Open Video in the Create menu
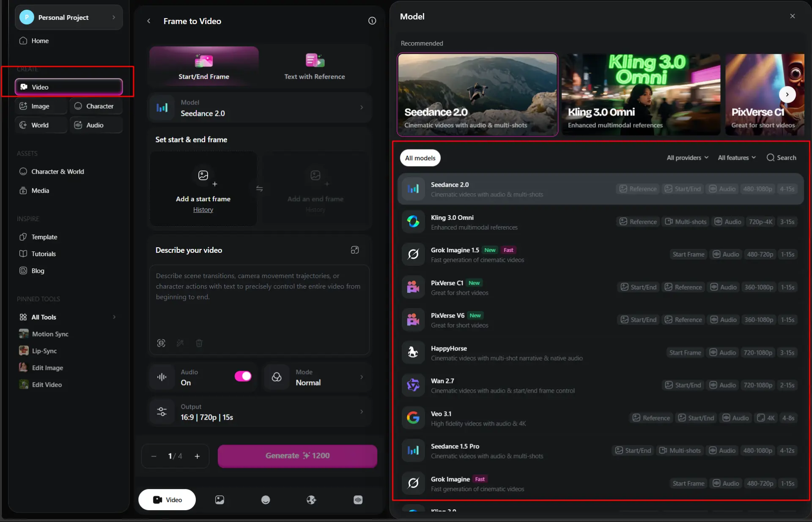Image resolution: width=812 pixels, height=522 pixels. coord(69,87)
